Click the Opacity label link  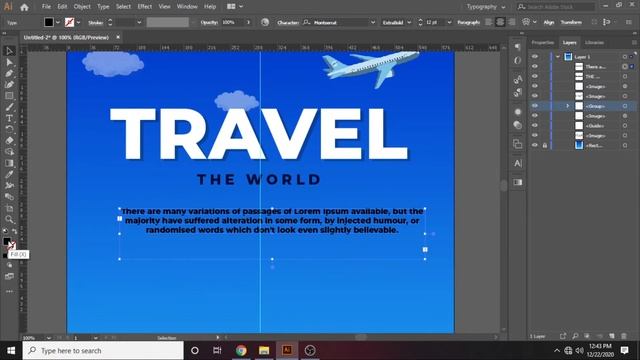tap(210, 22)
